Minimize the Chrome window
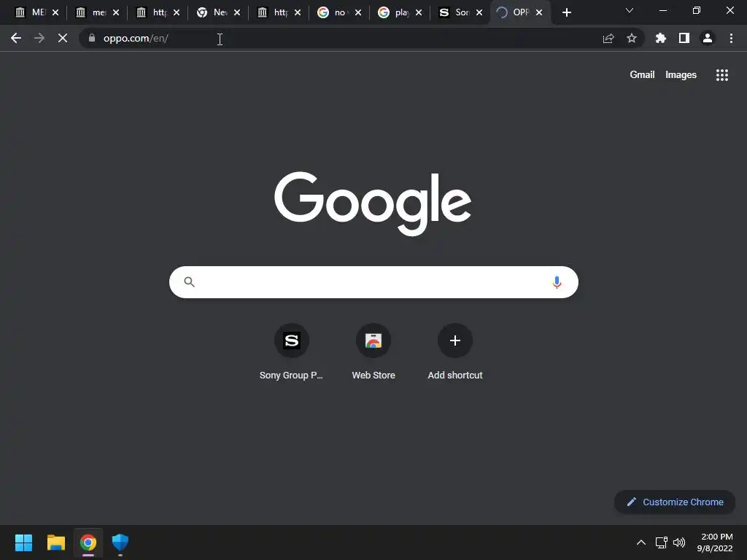The width and height of the screenshot is (747, 560). click(662, 10)
